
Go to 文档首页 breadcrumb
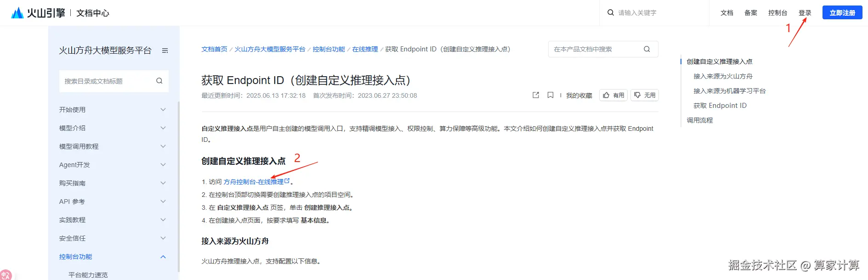[214, 49]
